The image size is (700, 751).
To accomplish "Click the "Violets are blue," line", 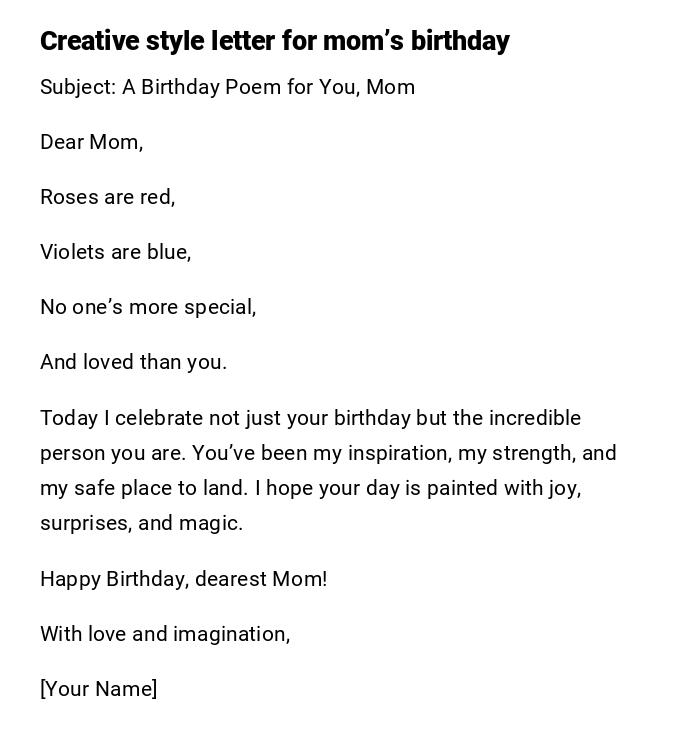I will 116,252.
